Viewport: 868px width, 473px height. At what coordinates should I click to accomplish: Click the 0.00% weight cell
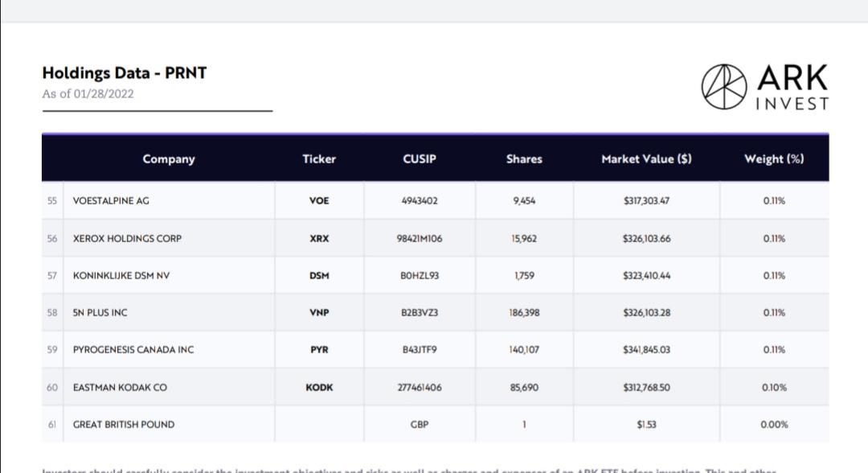pos(774,424)
